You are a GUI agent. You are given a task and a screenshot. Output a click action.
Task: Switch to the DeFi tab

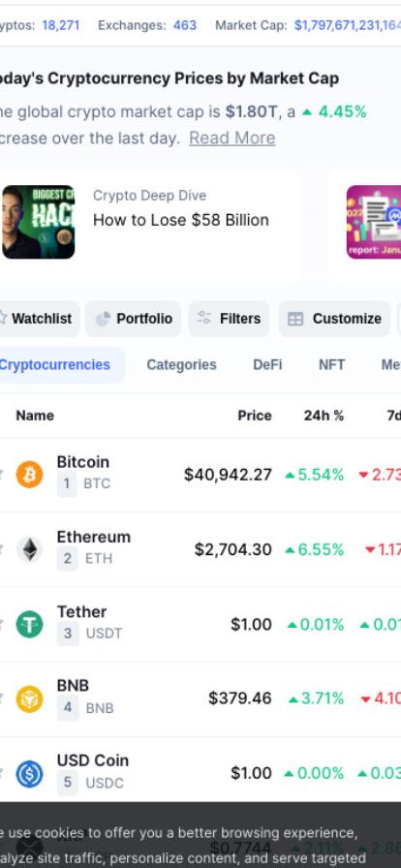point(267,365)
